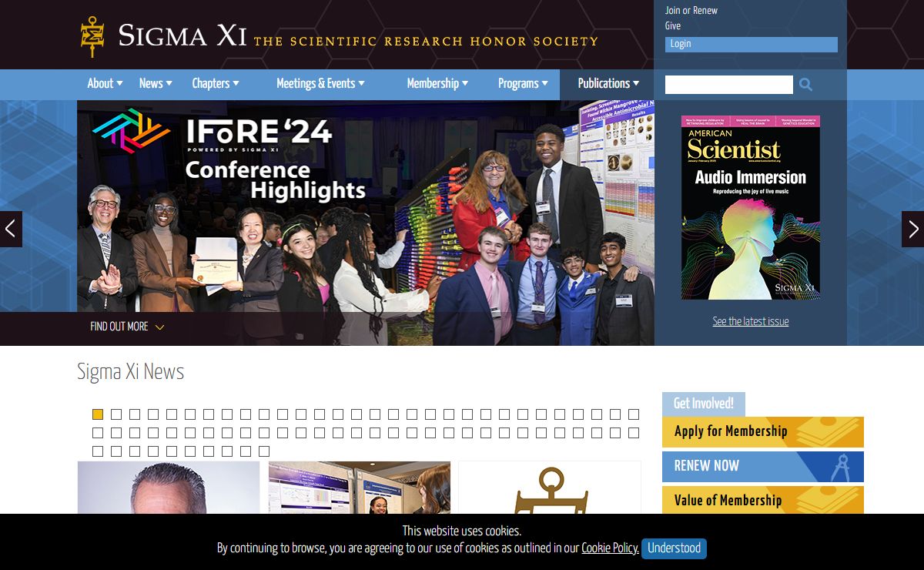
Task: Advance to next carousel slide
Action: [x=913, y=230]
